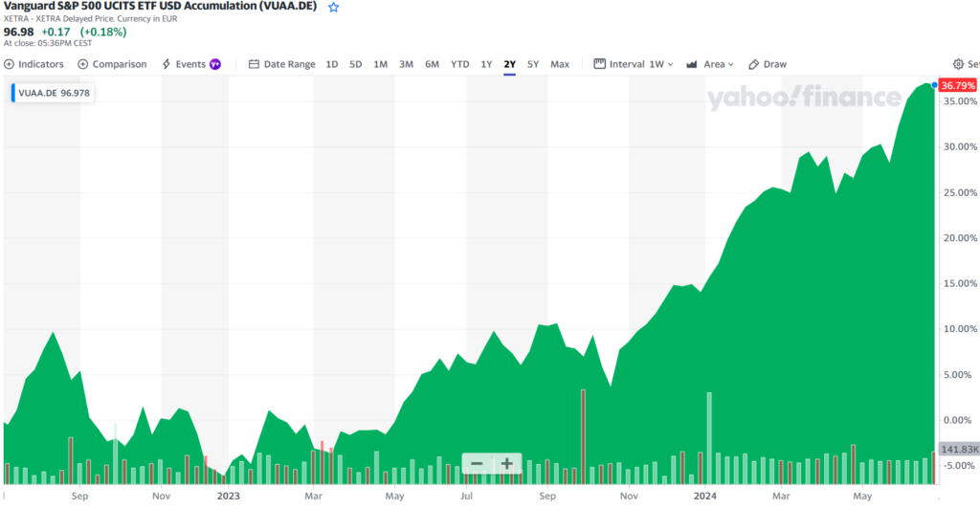Click the 36.79% current value price tag
The height and width of the screenshot is (510, 980).
(x=959, y=86)
